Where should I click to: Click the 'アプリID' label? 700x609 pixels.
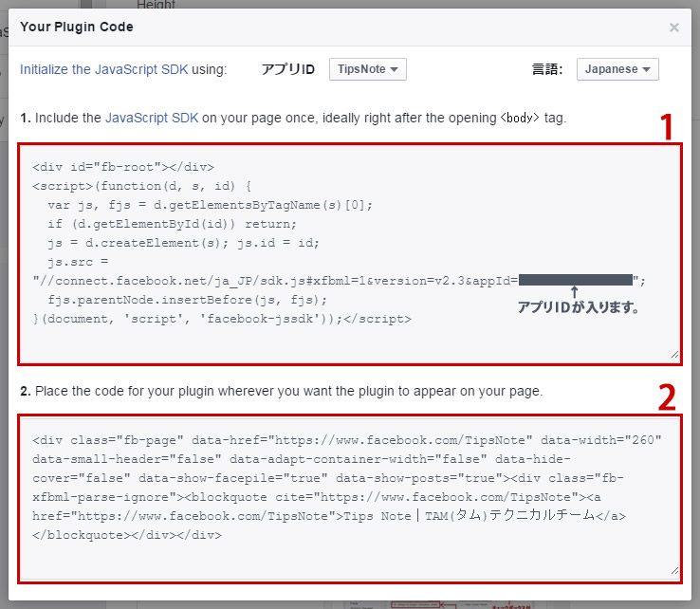coord(288,69)
